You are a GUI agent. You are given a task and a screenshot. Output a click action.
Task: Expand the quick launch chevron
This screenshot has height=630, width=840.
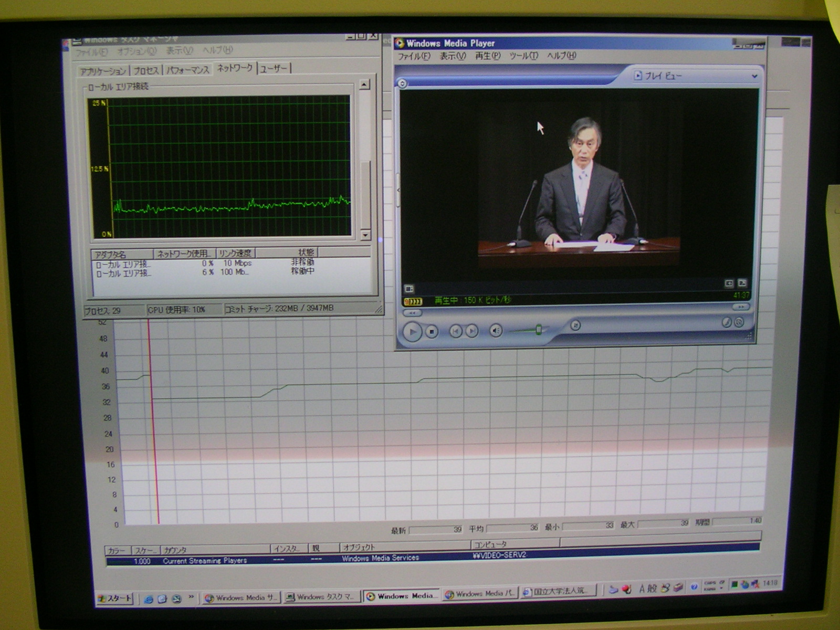[x=191, y=597]
